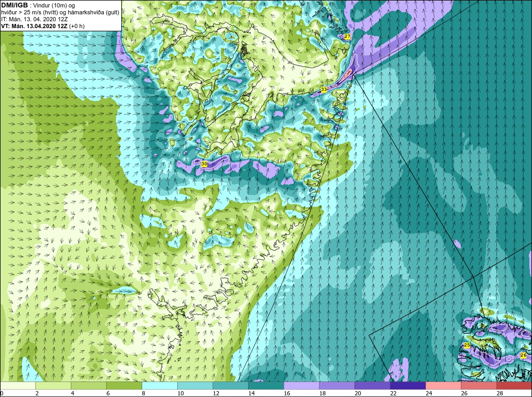Click the yellow gust label 30

tap(204, 164)
